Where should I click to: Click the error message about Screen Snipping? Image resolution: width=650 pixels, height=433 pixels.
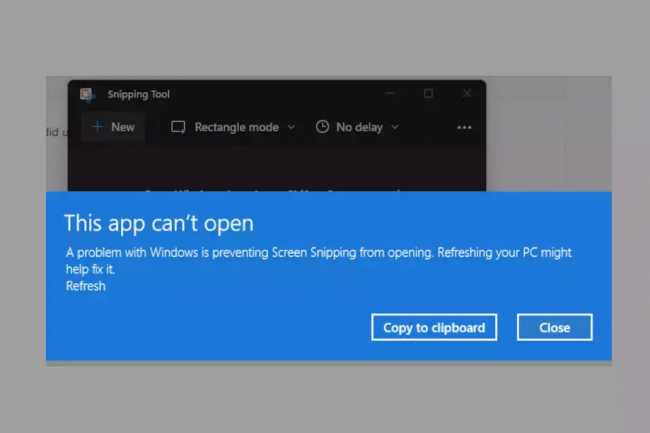pos(318,261)
